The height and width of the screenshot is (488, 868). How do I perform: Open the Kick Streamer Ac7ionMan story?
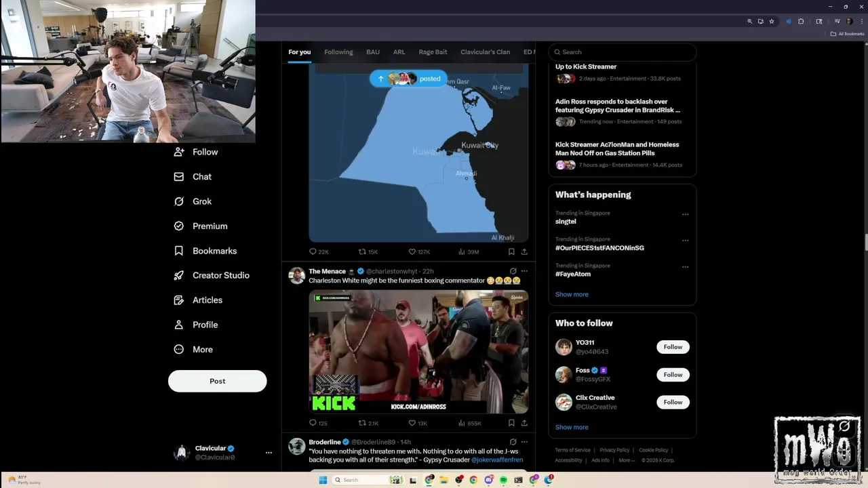[622, 155]
